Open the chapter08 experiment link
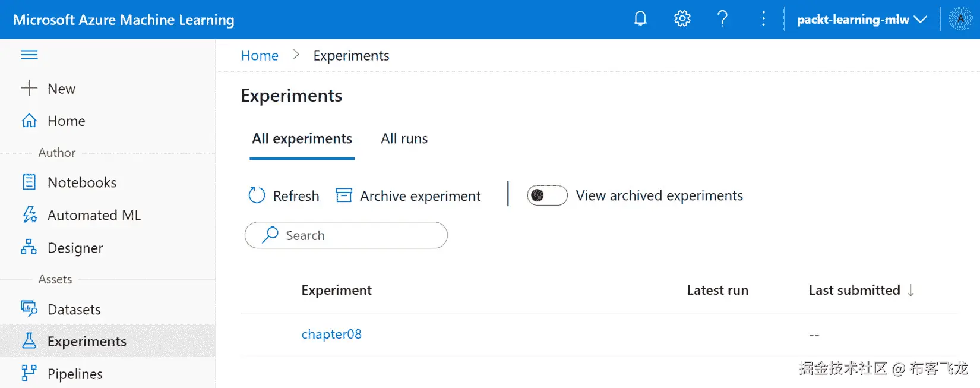Screen dimensions: 980x388 [x=331, y=334]
